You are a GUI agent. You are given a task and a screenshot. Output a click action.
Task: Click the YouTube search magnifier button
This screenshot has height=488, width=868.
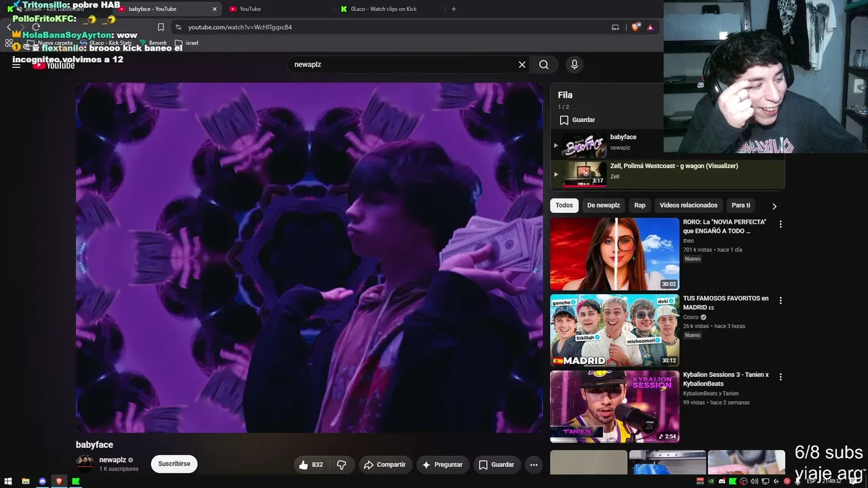(x=544, y=64)
